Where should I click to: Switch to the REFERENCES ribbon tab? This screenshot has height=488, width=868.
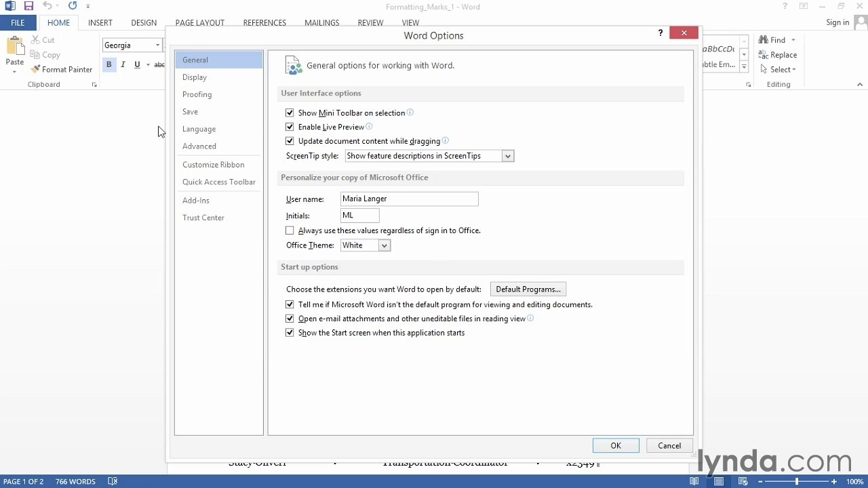click(264, 22)
